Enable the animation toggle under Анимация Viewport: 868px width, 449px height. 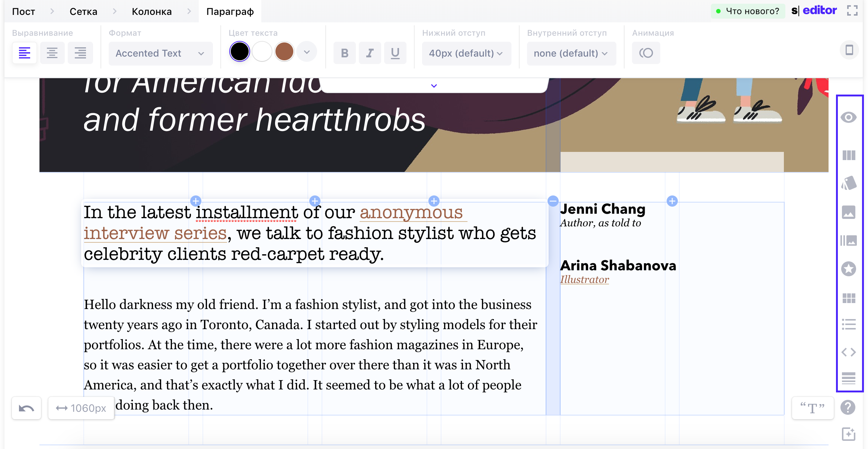point(646,52)
